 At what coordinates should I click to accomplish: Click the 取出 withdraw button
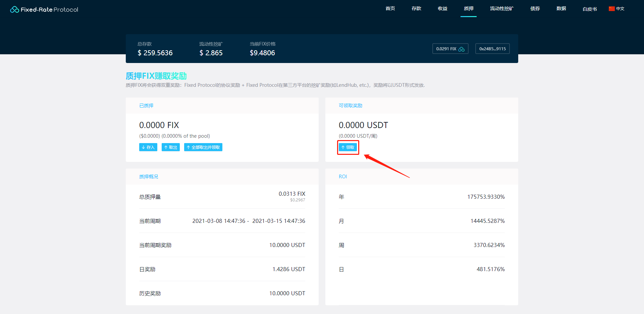pyautogui.click(x=171, y=147)
